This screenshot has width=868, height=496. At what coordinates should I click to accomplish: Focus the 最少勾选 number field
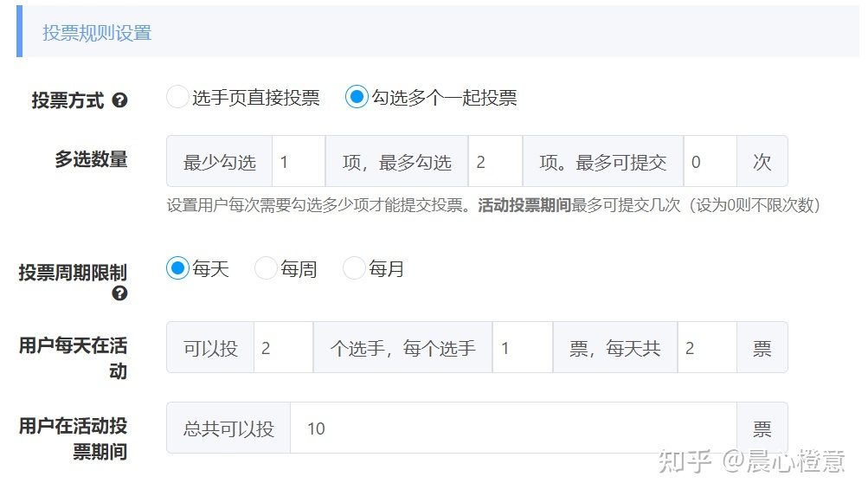299,162
